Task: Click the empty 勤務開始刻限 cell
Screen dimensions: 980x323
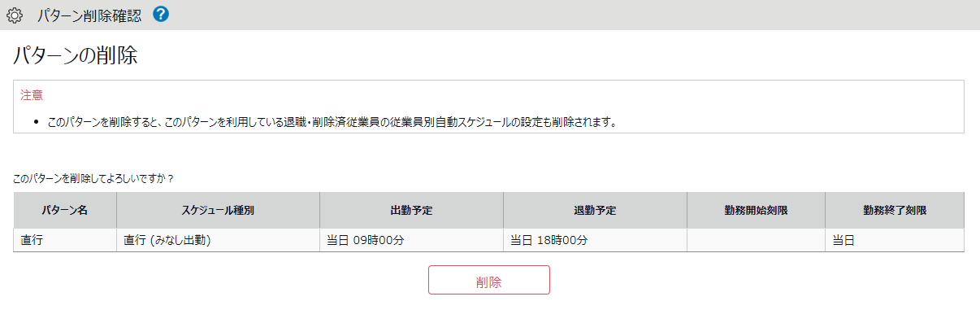Action: point(757,240)
